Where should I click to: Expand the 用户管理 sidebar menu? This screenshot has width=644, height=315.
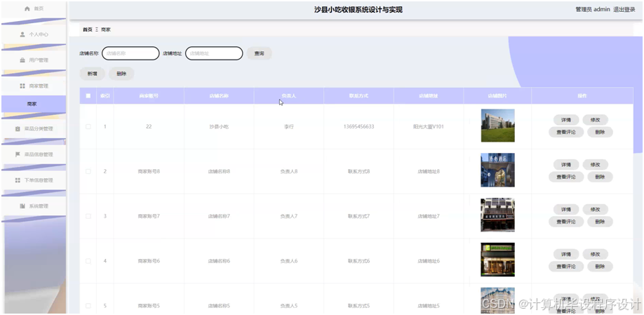34,60
